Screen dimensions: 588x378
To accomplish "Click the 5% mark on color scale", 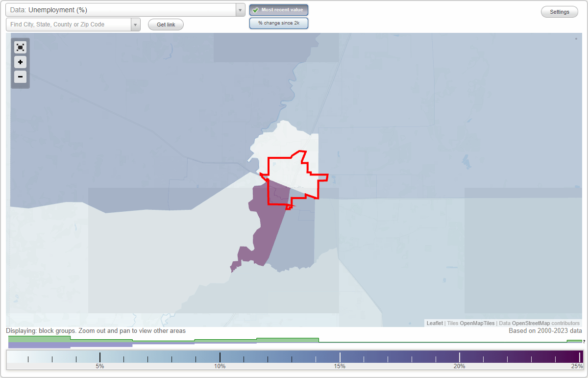I will pyautogui.click(x=100, y=366).
